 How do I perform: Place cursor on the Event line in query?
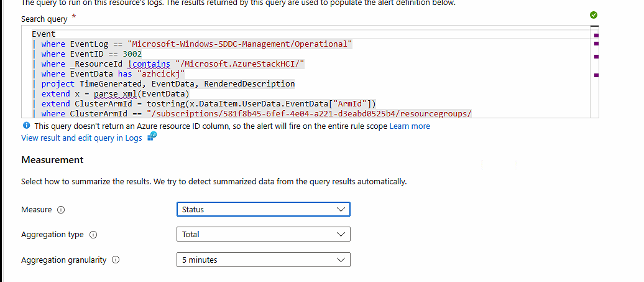[44, 34]
